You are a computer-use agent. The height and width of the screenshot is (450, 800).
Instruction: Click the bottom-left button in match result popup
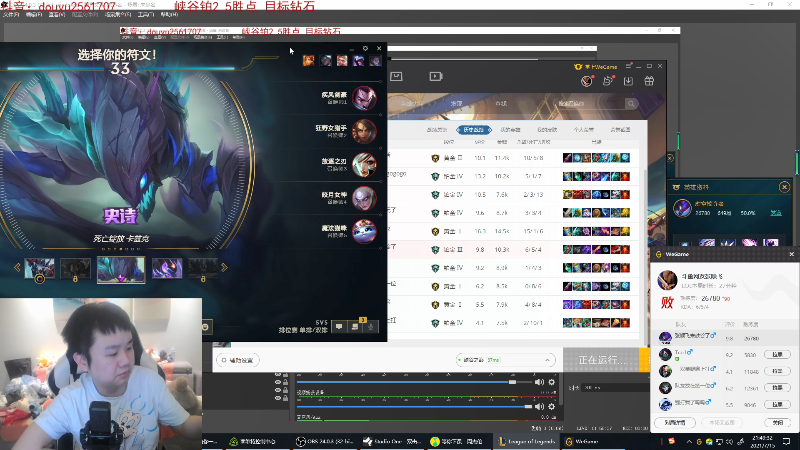[675, 422]
